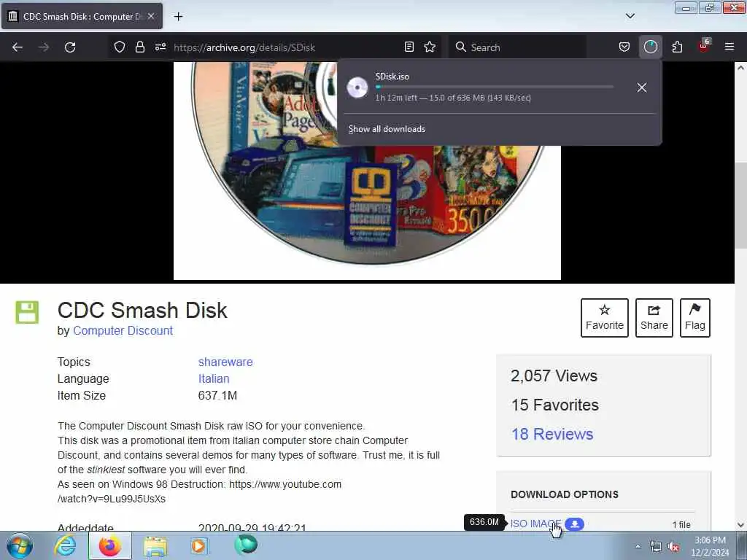
Task: Click the Favorite button
Action: [x=605, y=318]
